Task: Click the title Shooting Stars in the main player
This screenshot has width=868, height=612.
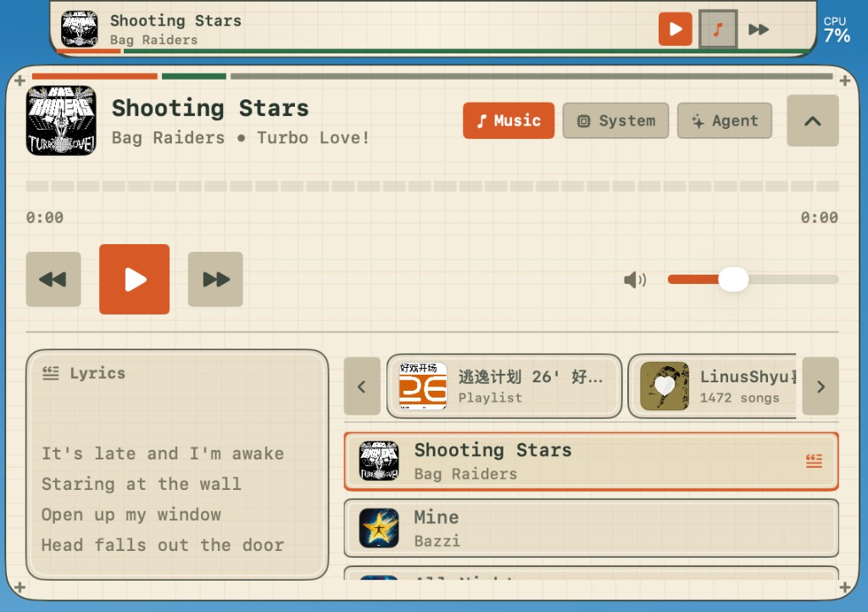Action: pyautogui.click(x=210, y=108)
